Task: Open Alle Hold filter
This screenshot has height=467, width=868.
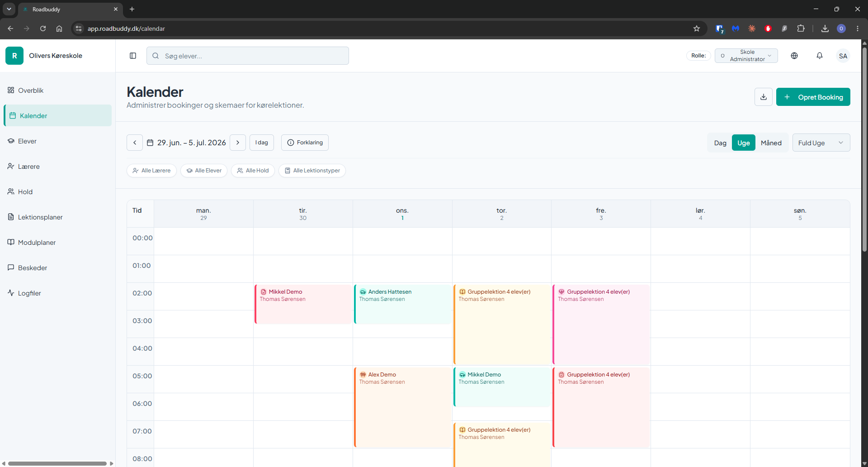Action: [253, 171]
